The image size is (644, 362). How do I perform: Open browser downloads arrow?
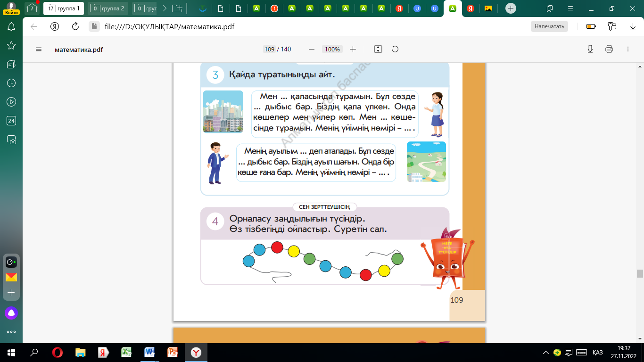633,26
